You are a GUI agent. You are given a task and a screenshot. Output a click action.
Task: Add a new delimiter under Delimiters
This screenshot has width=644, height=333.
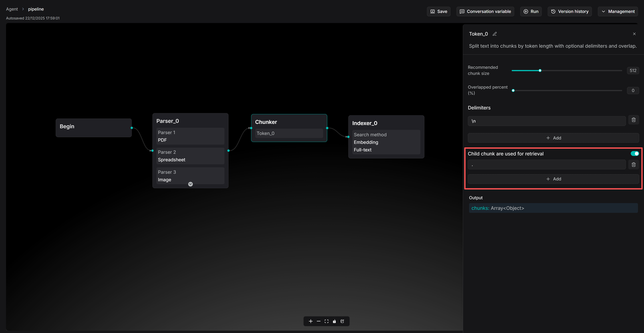point(553,138)
